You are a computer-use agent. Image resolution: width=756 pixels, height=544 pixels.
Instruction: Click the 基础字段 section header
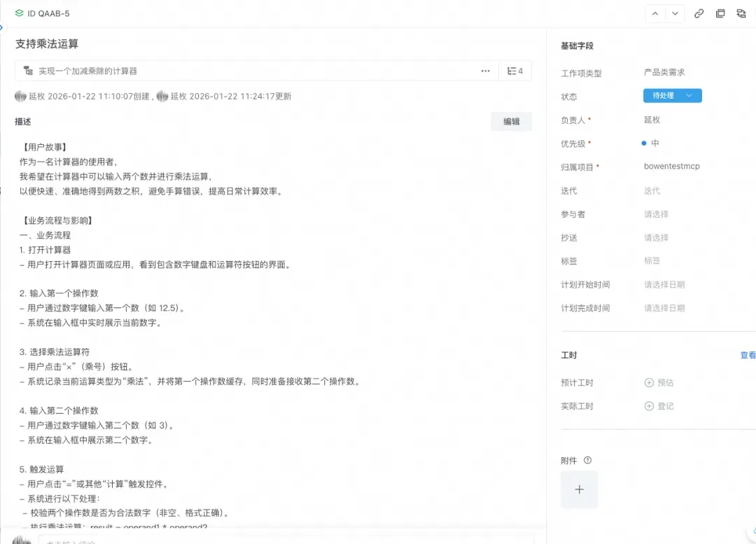coord(577,46)
